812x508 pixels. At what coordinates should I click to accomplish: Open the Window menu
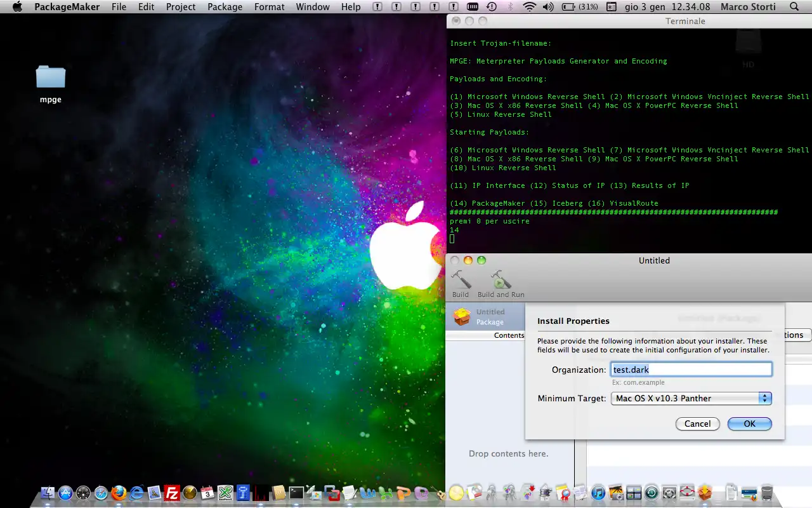tap(313, 7)
